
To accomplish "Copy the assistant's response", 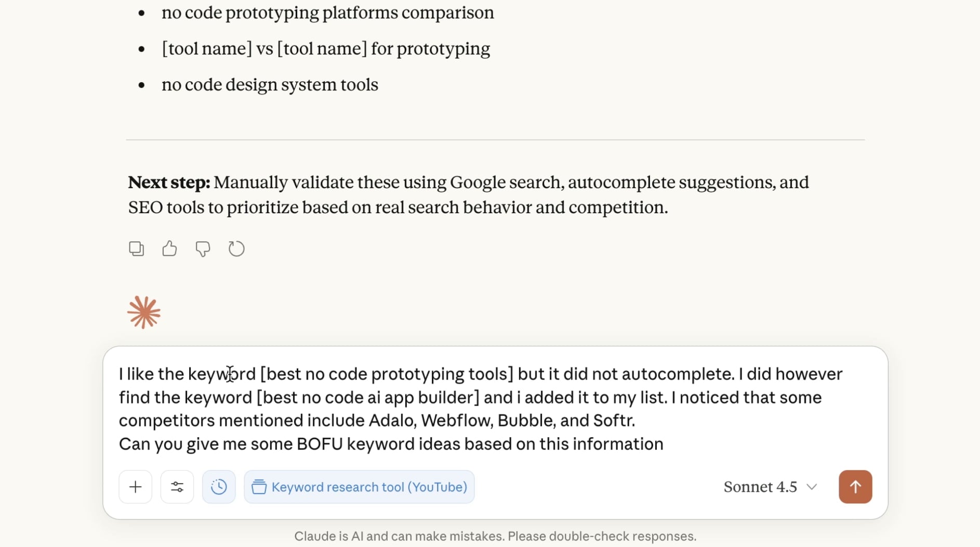I will (x=136, y=249).
